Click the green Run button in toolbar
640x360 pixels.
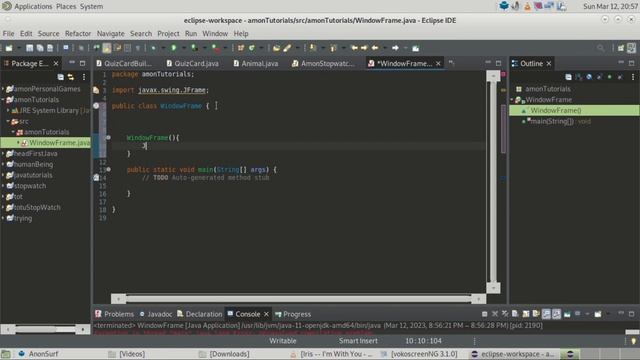[x=173, y=48]
